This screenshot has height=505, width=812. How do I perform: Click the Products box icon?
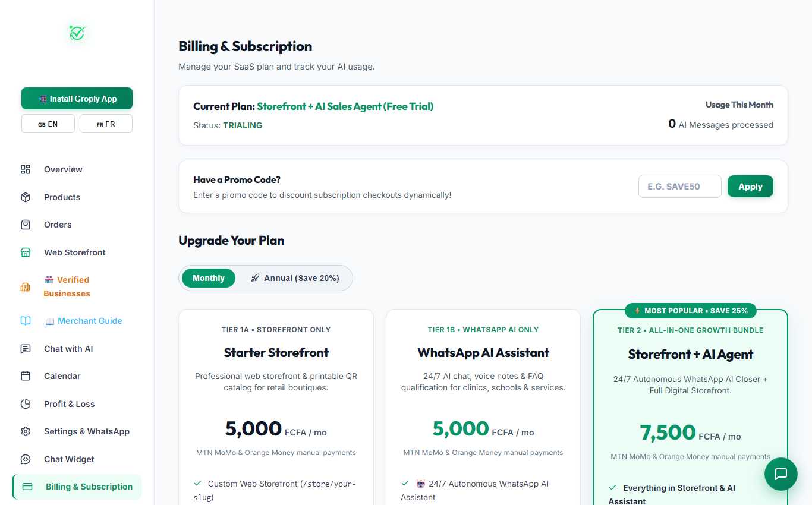(26, 197)
